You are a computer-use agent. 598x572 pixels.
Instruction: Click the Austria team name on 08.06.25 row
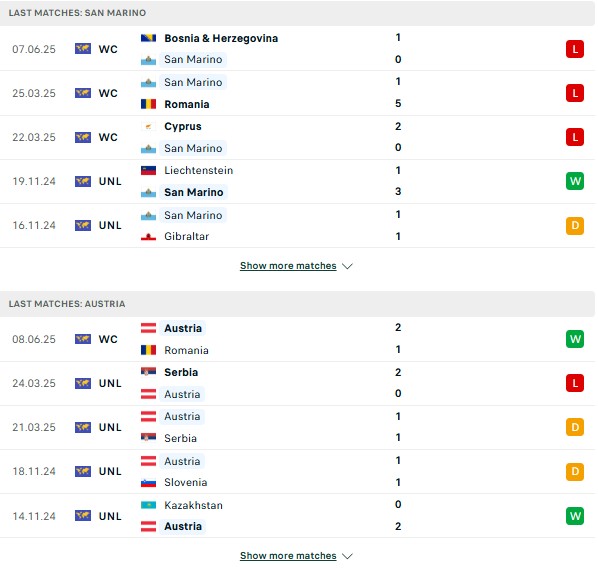183,328
